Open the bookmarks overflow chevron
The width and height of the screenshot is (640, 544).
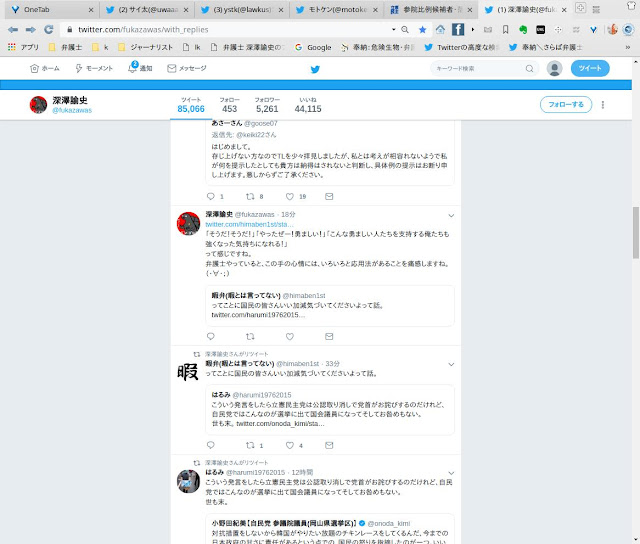(628, 47)
